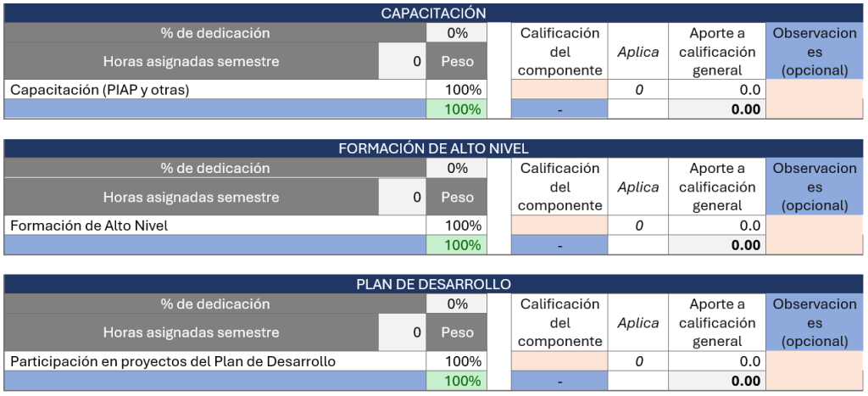Select the green 100% total under Capacitación
Screen dimensions: 868x396
(457, 109)
